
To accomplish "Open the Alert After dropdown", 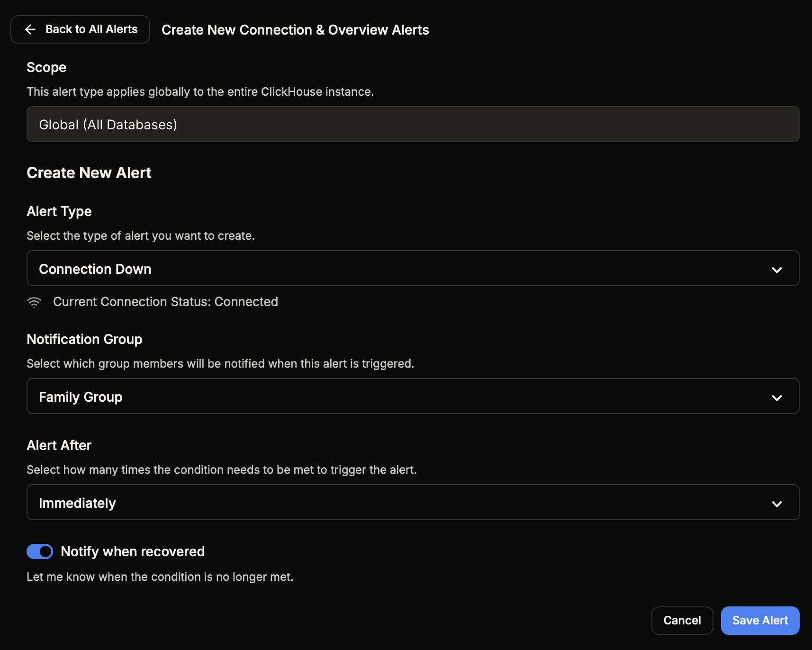I will coord(413,502).
